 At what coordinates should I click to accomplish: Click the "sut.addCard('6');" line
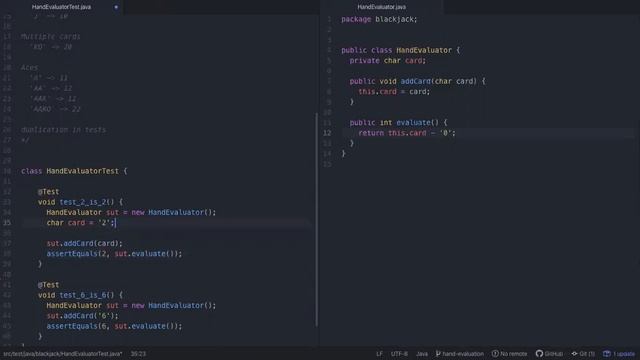[82, 316]
